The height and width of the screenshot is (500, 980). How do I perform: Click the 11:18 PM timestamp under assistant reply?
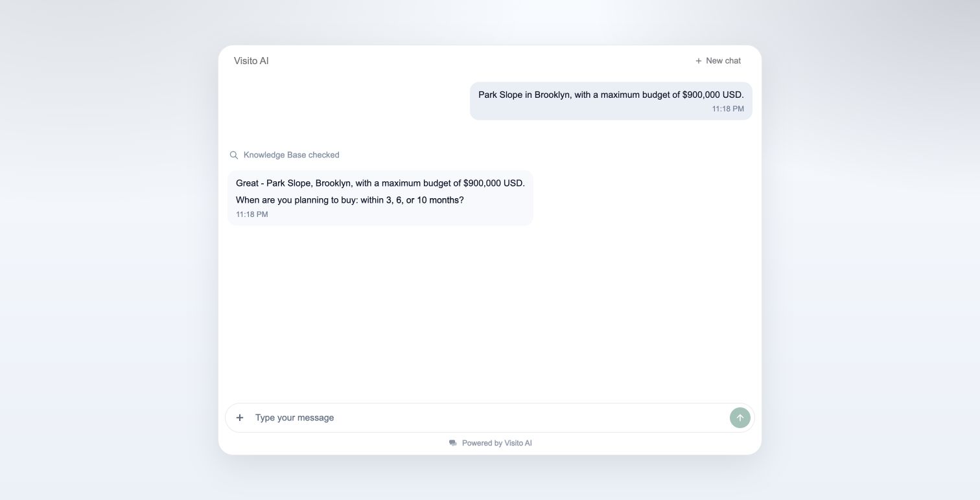[252, 214]
